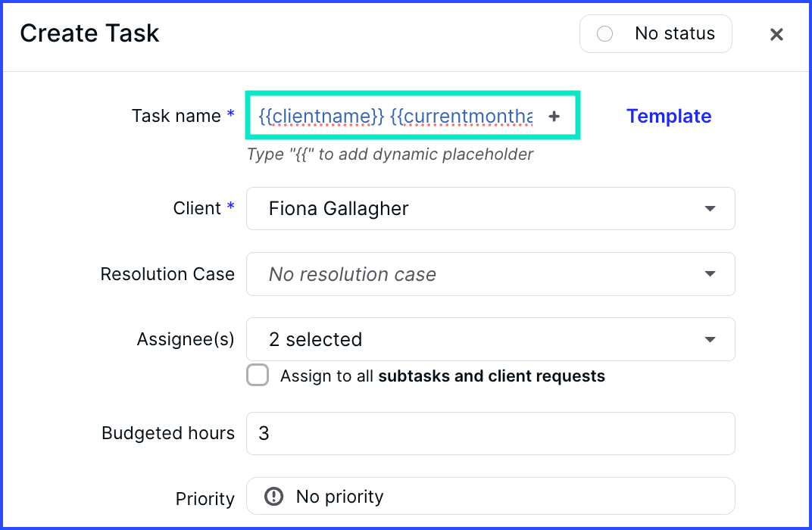Enable Assign to all subtasks checkbox
The image size is (812, 530).
[x=258, y=376]
